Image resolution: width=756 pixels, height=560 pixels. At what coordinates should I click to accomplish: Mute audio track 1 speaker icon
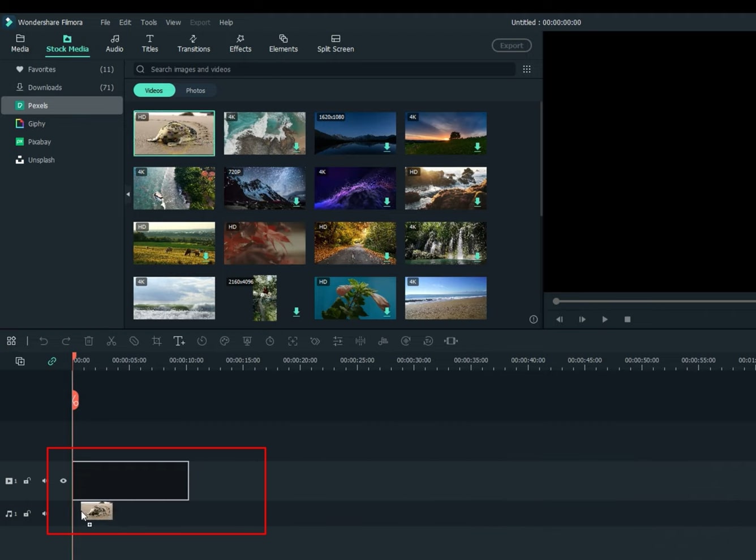pos(45,514)
